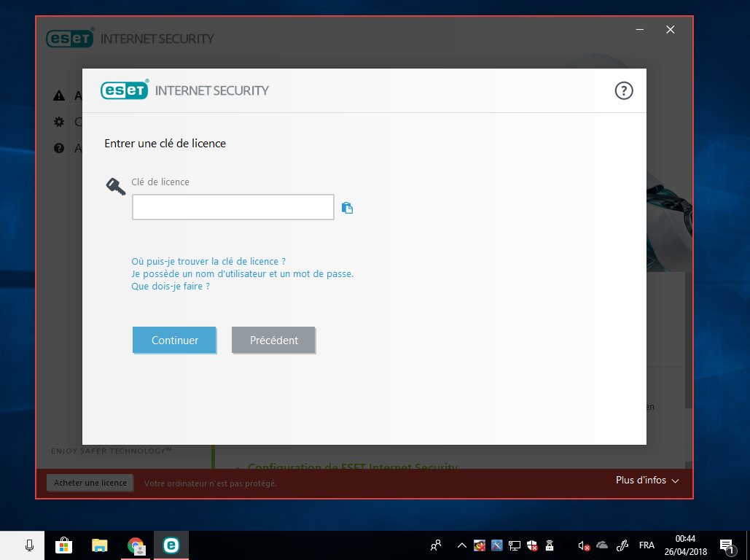Click the Continuer button

(x=175, y=341)
